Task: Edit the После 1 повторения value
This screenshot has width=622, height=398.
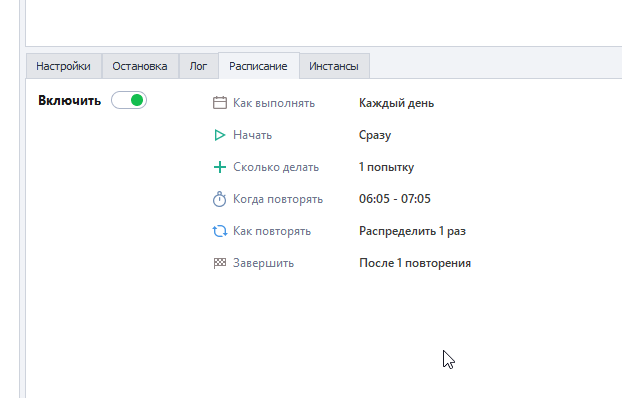Action: [x=415, y=263]
